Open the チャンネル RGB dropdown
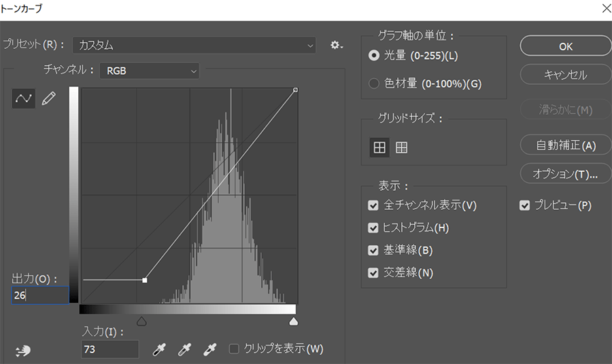Image resolution: width=612 pixels, height=364 pixels. pos(150,71)
